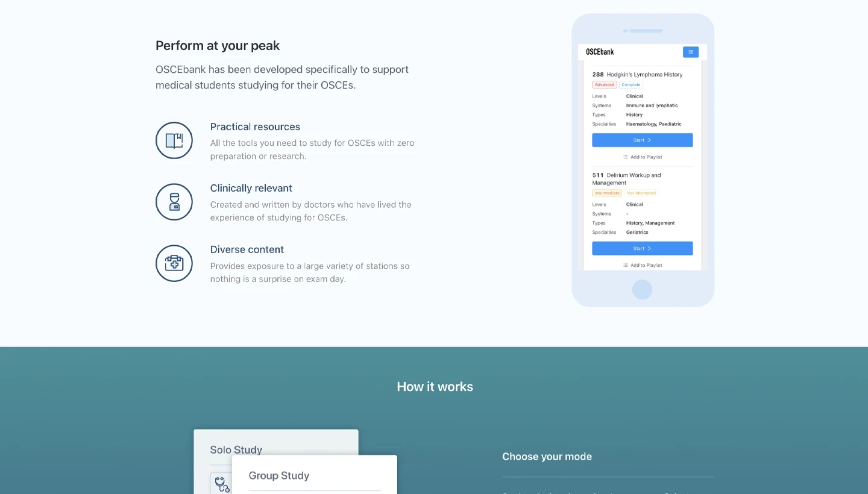
Task: Click 'Created and written by doctors' description
Action: coord(311,211)
